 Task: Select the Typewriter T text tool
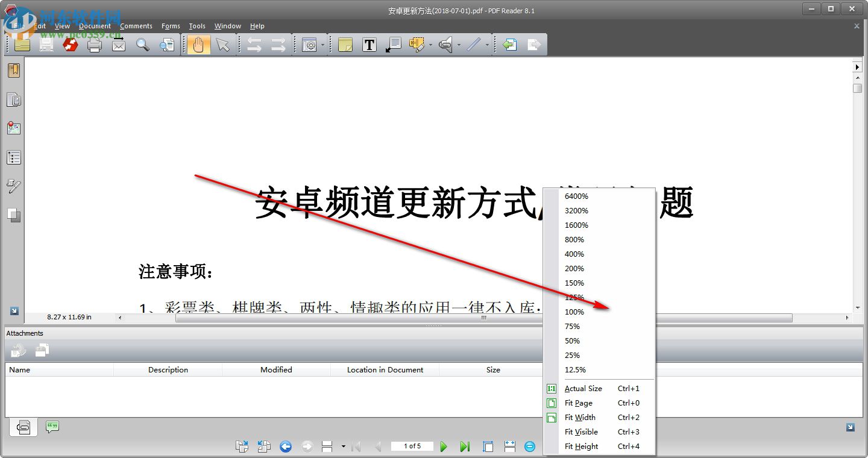[369, 45]
